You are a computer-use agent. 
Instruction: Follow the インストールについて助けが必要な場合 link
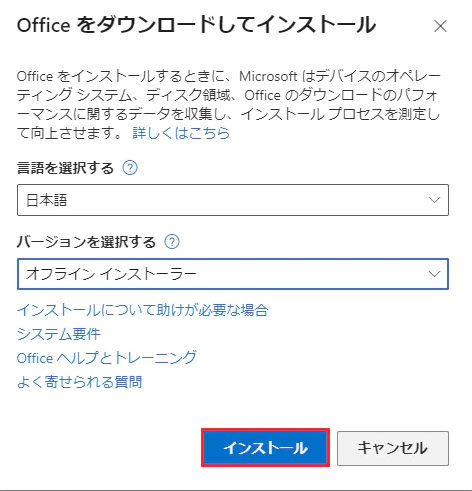pos(143,310)
